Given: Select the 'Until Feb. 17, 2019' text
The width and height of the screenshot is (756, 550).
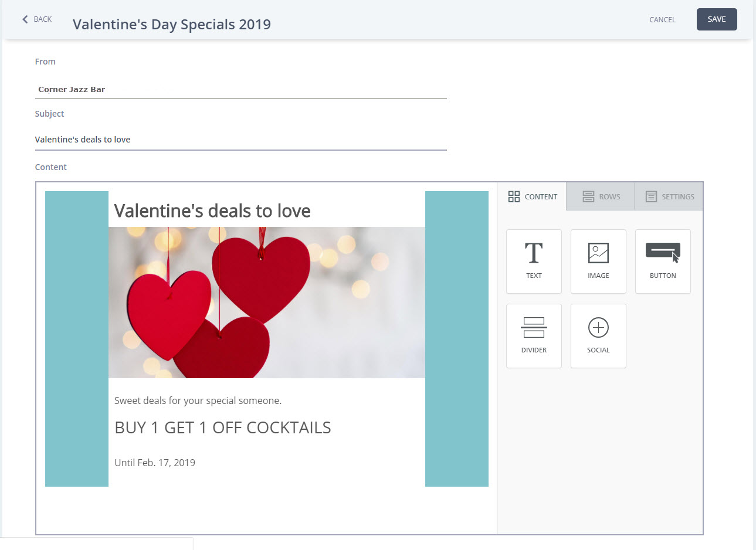Looking at the screenshot, I should click(155, 463).
